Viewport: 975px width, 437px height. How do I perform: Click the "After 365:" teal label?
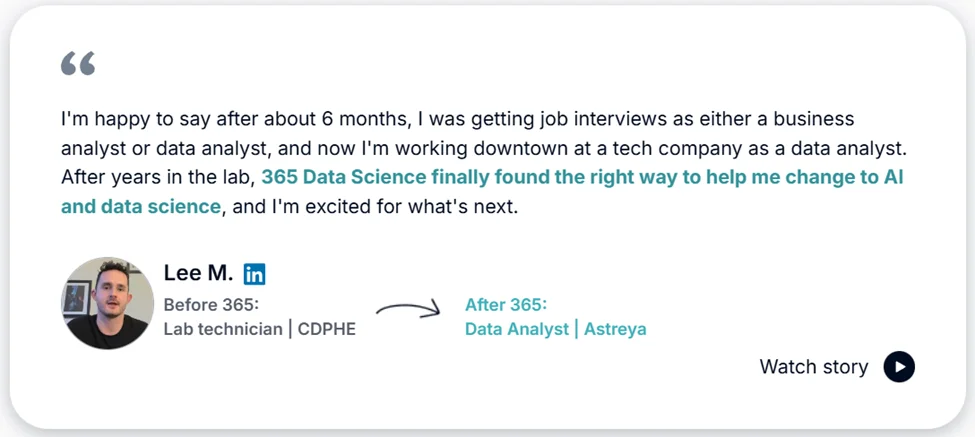click(506, 305)
